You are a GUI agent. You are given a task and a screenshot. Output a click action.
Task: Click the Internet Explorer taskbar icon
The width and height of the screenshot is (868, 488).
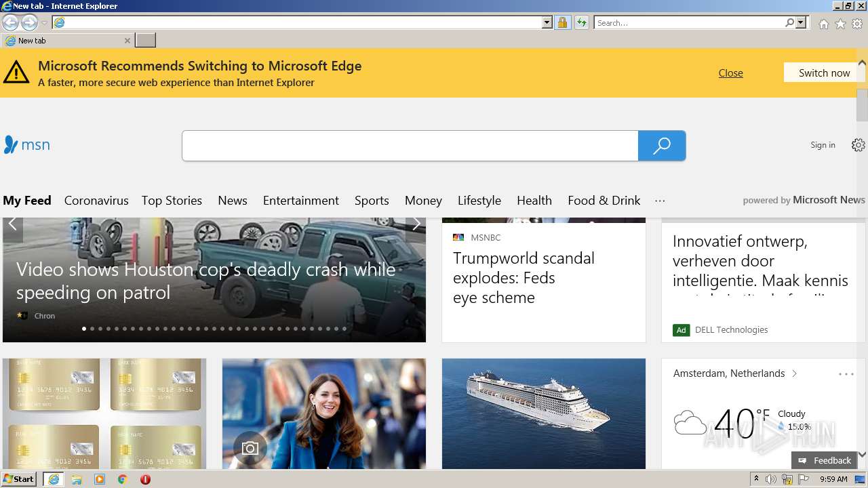(54, 479)
